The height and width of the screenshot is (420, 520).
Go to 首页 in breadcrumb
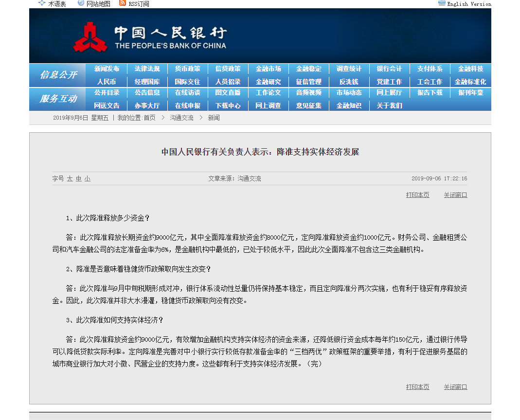[149, 118]
